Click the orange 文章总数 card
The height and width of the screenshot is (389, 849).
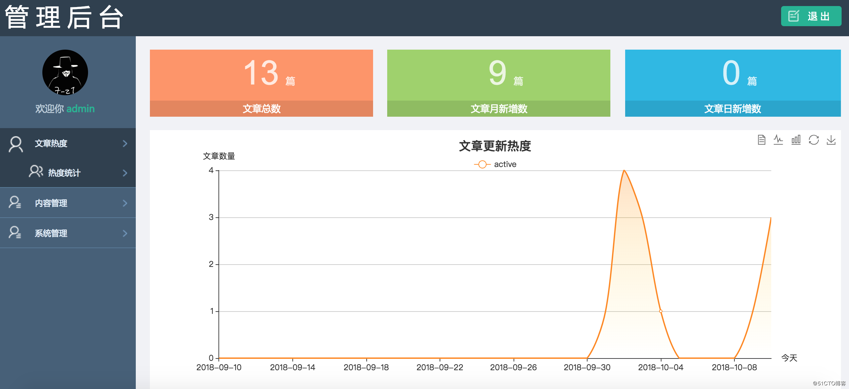(x=262, y=83)
